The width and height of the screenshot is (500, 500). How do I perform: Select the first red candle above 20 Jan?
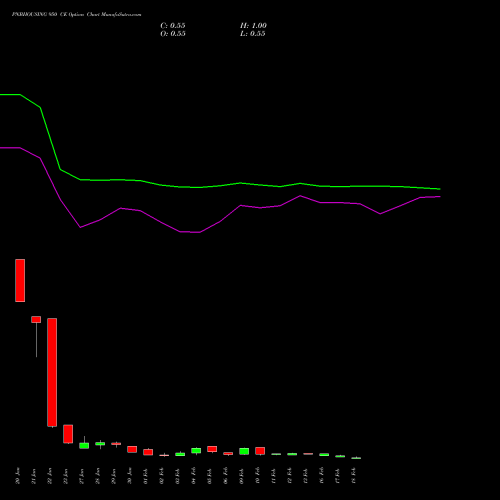click(20, 280)
